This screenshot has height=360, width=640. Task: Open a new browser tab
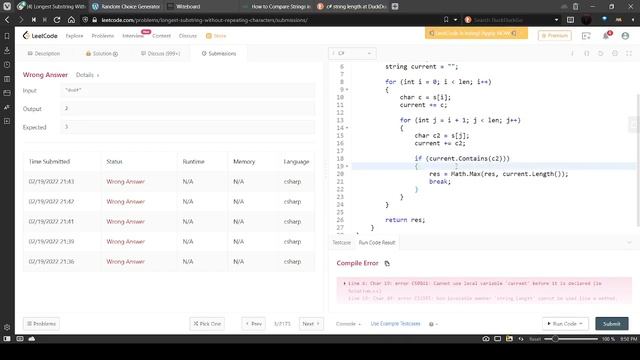(395, 6)
